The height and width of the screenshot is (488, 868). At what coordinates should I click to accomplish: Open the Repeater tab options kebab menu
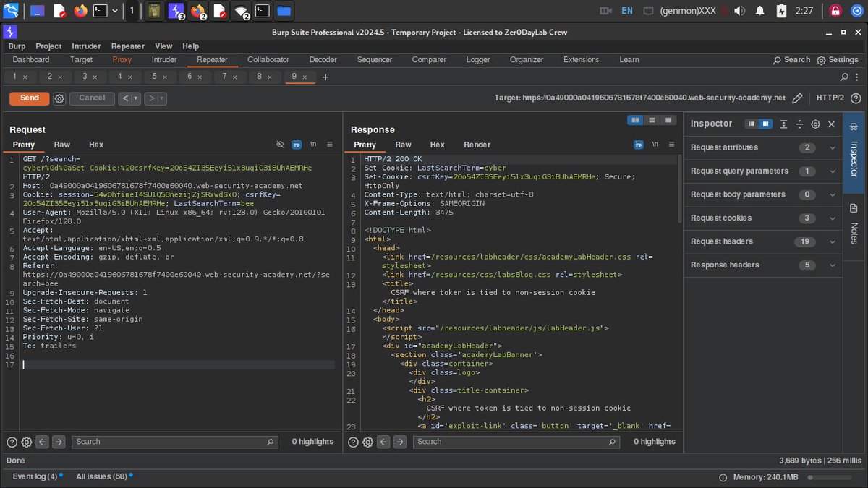pyautogui.click(x=856, y=77)
